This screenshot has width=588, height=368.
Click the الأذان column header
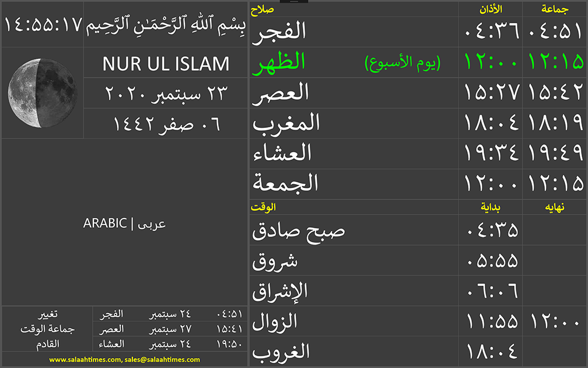[x=490, y=9]
